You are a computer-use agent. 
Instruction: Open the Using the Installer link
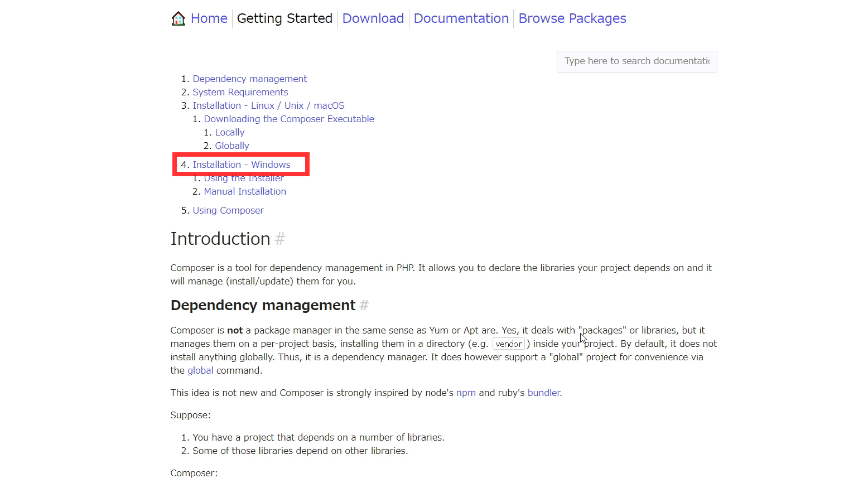tap(244, 178)
